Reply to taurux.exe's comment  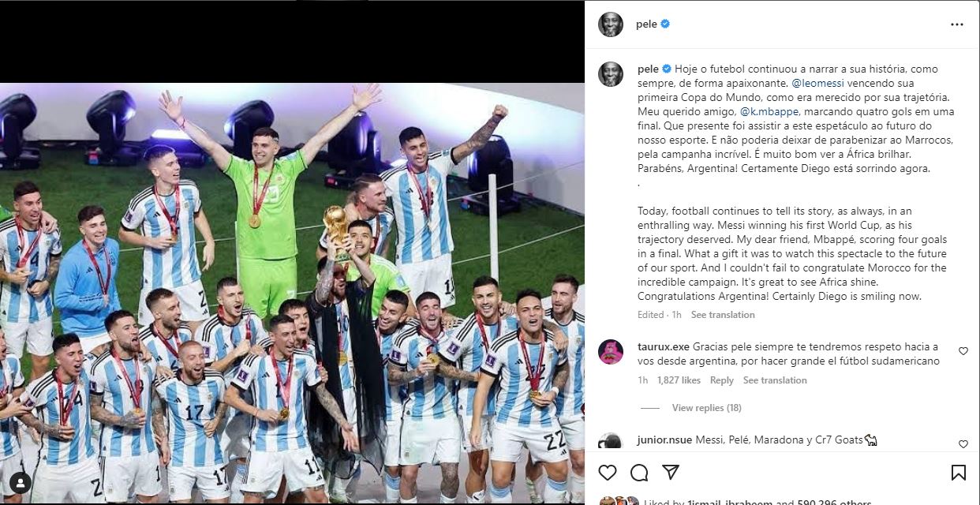tap(722, 380)
